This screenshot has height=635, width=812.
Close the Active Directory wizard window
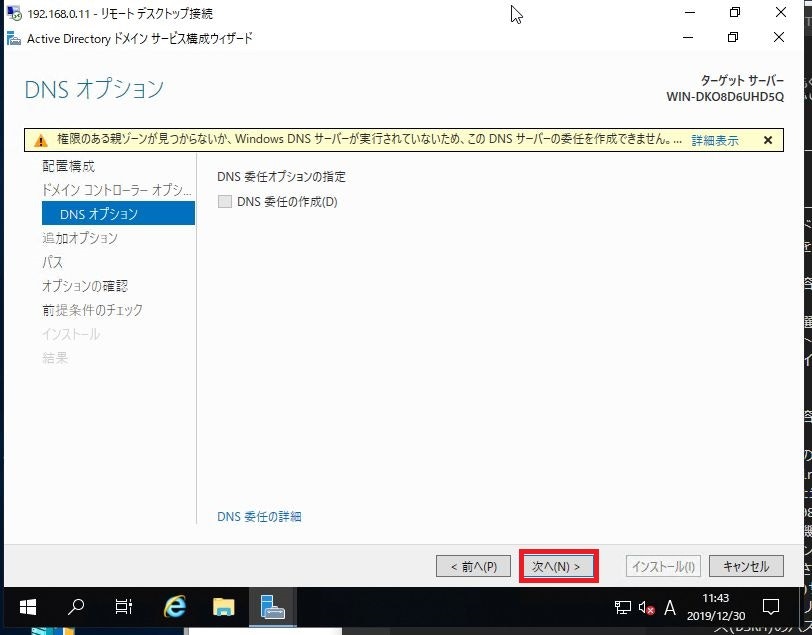point(778,37)
